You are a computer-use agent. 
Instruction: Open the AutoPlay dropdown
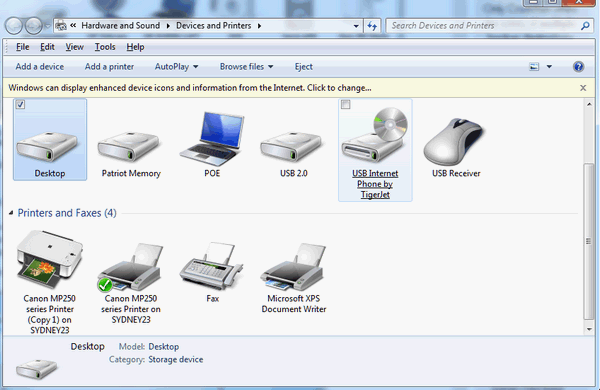pos(176,67)
